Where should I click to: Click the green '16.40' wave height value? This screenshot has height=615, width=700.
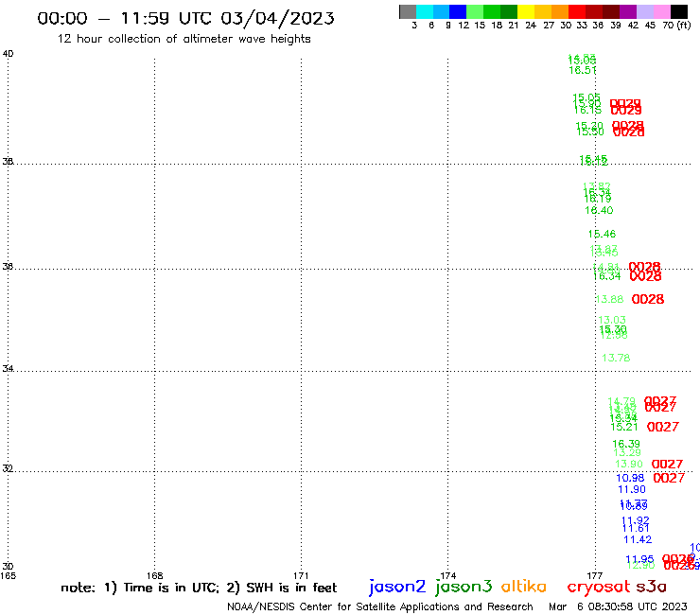point(599,210)
